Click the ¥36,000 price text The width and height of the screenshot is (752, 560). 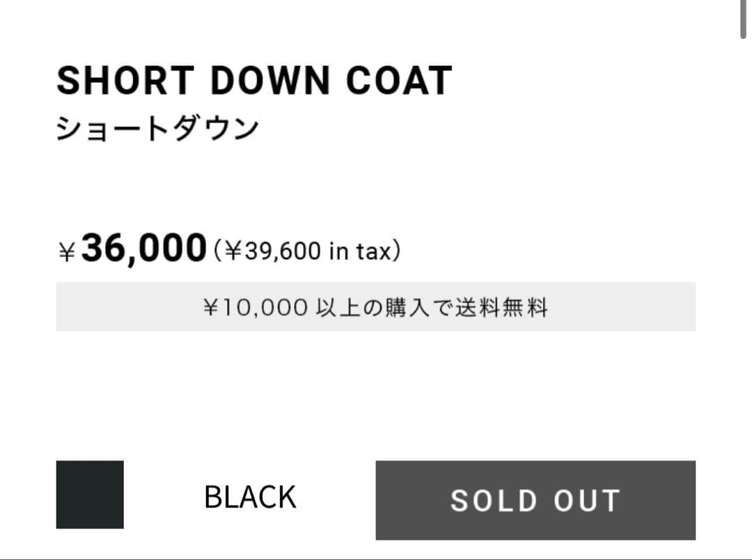pos(139,246)
